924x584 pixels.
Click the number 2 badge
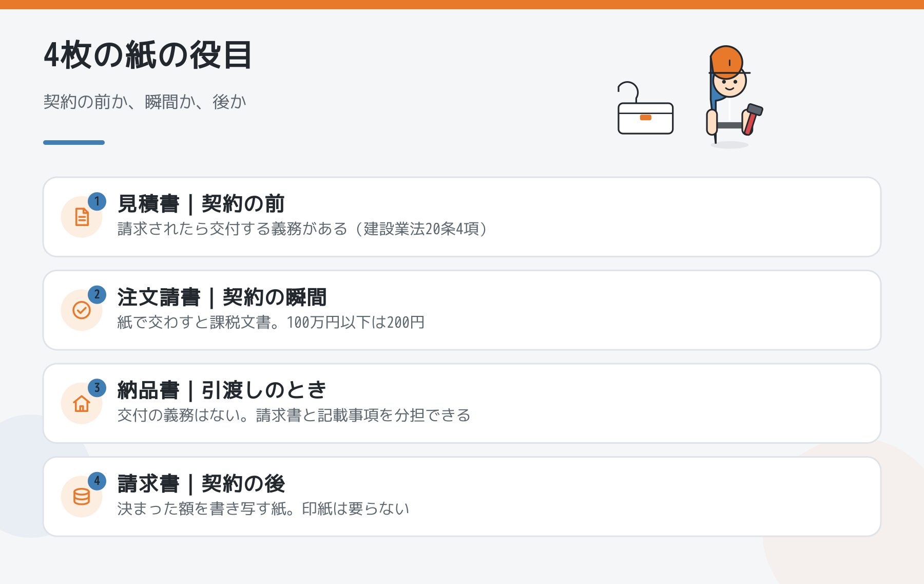pyautogui.click(x=97, y=295)
